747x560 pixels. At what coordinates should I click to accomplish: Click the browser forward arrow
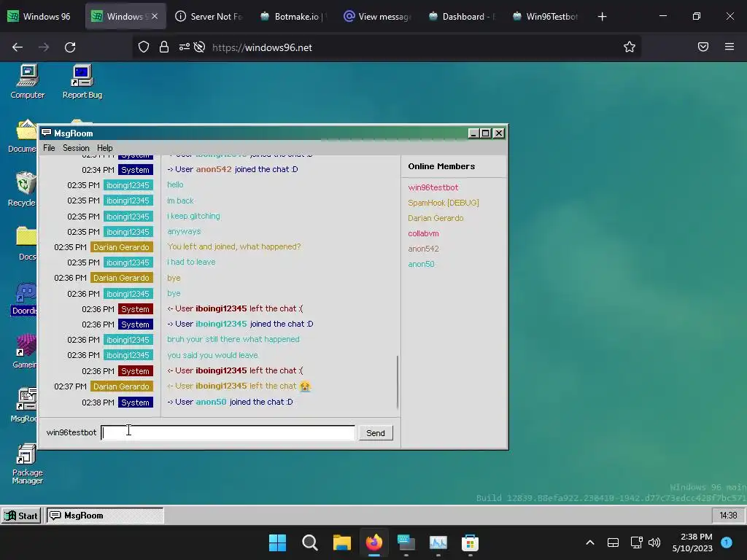tap(44, 47)
